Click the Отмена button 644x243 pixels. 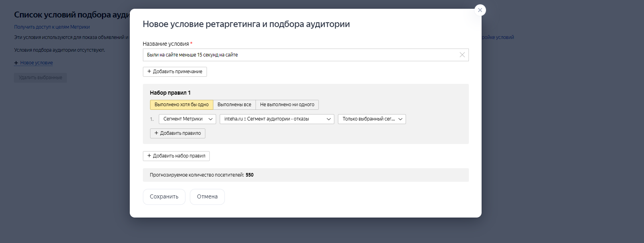tap(207, 197)
